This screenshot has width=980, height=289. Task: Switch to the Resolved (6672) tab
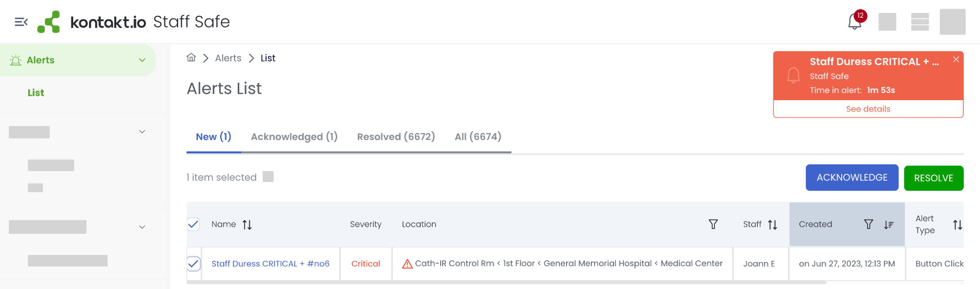[x=396, y=137]
